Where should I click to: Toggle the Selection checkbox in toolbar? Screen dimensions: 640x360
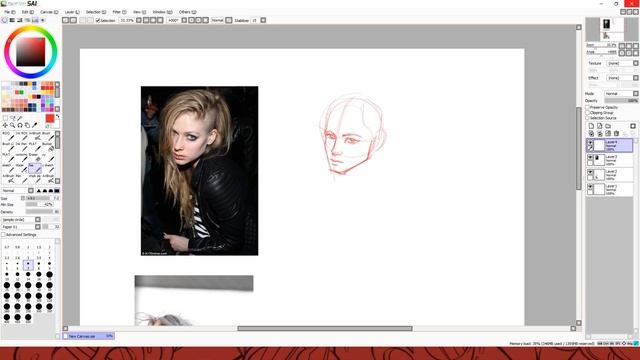pos(98,20)
